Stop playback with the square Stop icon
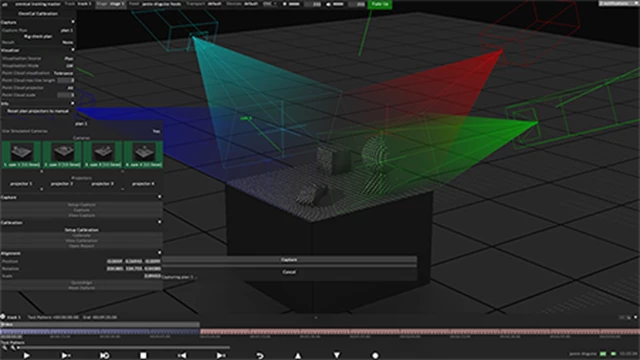The width and height of the screenshot is (640, 360). coord(143,356)
